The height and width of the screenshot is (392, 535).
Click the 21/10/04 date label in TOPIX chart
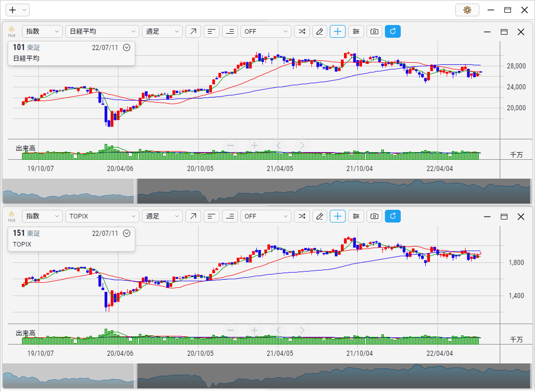click(359, 353)
